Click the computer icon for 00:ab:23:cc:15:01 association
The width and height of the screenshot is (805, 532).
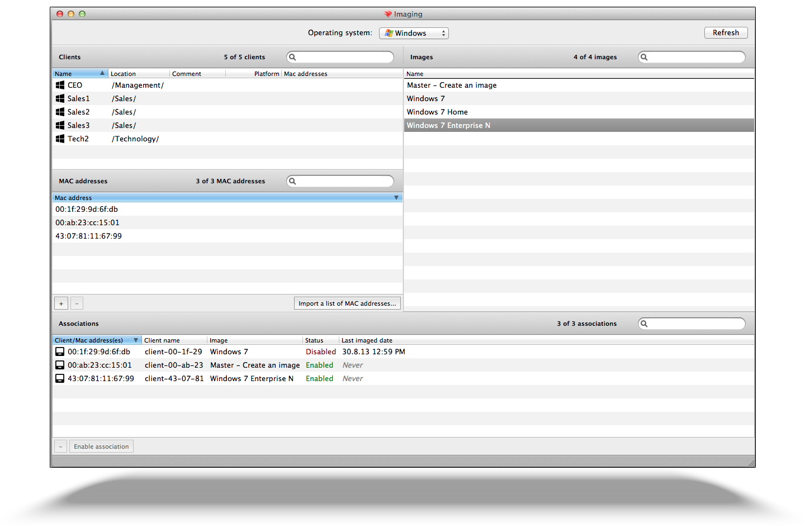[60, 365]
